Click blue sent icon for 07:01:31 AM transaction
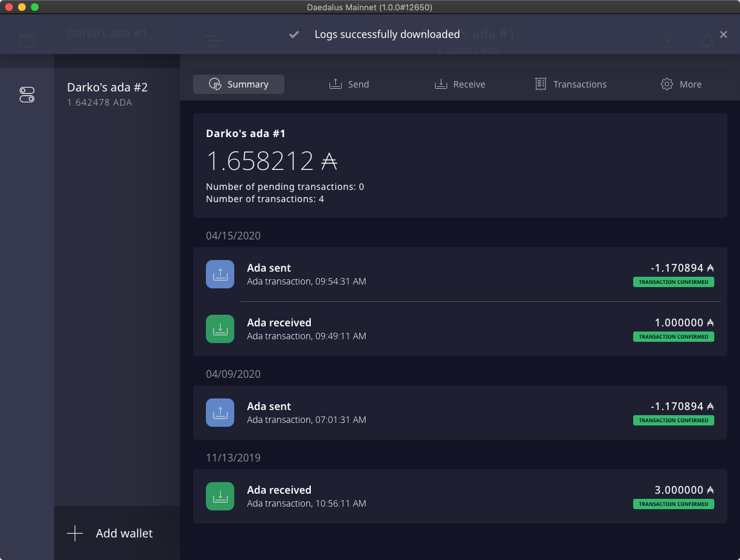 click(220, 413)
